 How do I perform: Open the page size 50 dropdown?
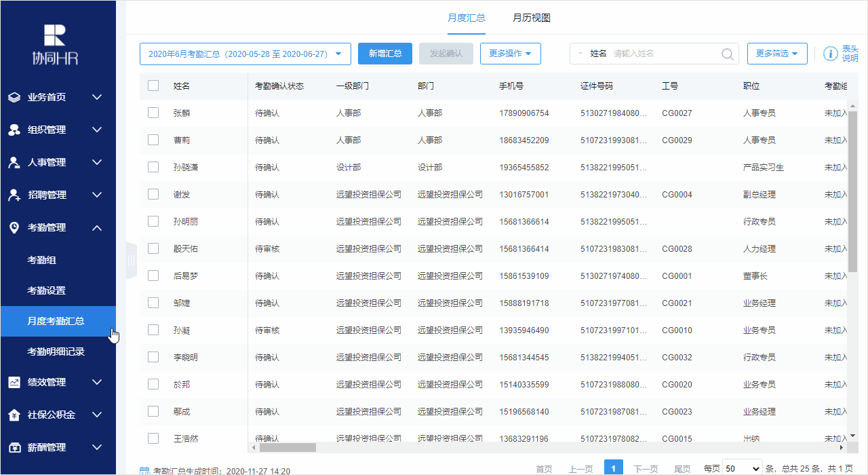pos(743,468)
